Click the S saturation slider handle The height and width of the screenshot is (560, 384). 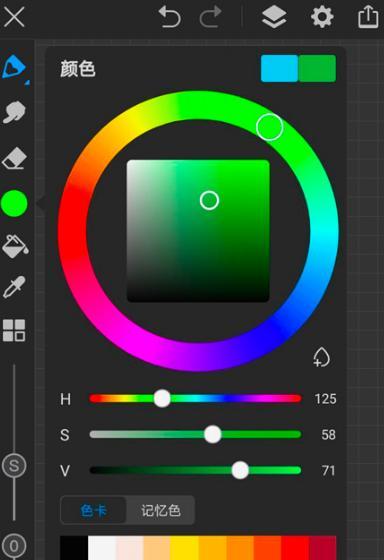pos(213,434)
